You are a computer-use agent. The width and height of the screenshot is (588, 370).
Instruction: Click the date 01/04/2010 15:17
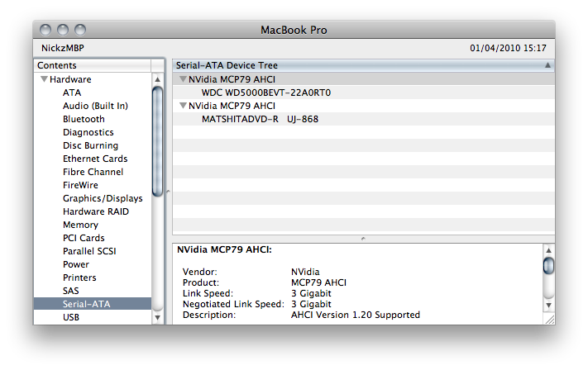[x=508, y=48]
